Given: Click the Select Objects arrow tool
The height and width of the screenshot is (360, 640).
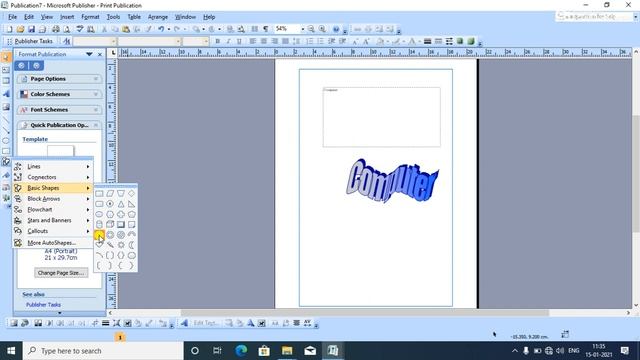Looking at the screenshot, I should point(6,57).
